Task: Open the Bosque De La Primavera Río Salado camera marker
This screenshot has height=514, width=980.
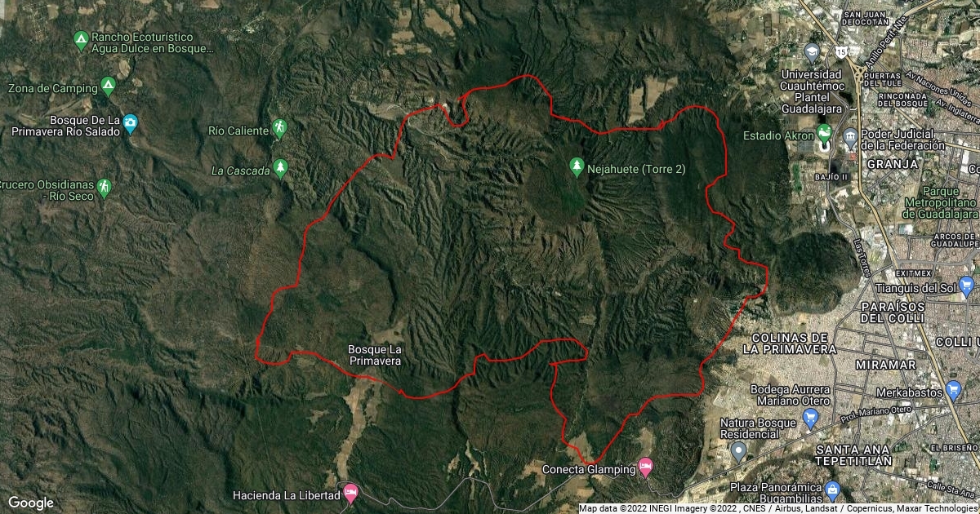Action: click(130, 124)
